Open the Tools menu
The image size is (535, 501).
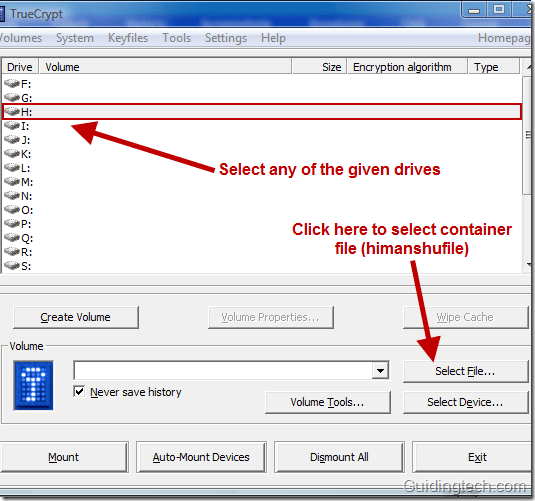(x=176, y=38)
